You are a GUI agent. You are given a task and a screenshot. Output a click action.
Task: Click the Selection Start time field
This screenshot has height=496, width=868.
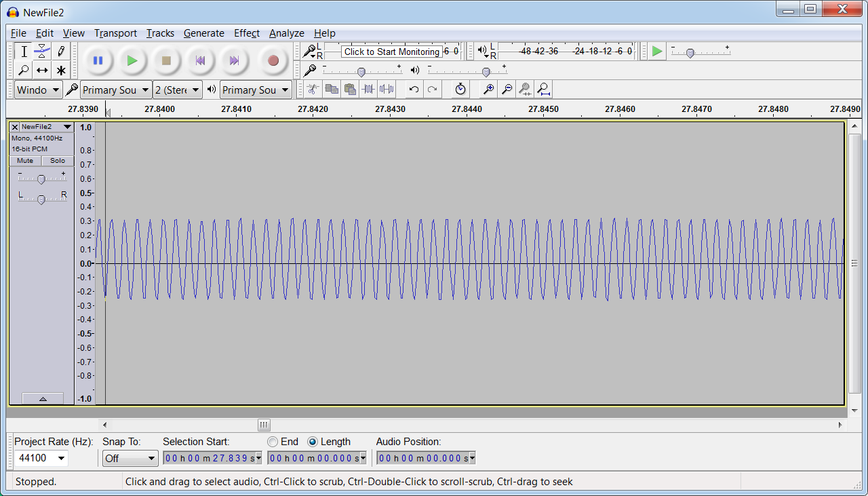[211, 458]
